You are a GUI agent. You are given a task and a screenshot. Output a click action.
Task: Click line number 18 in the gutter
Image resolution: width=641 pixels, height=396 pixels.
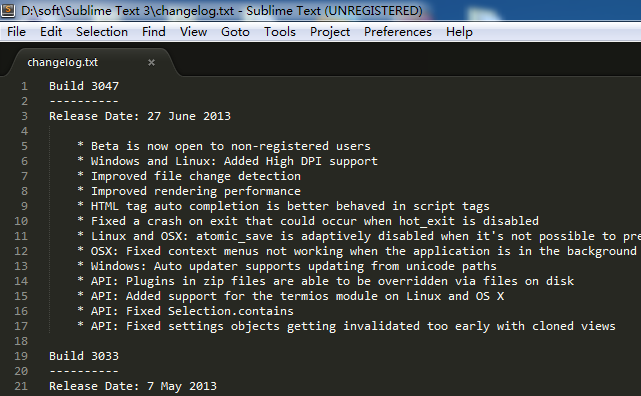[21, 341]
